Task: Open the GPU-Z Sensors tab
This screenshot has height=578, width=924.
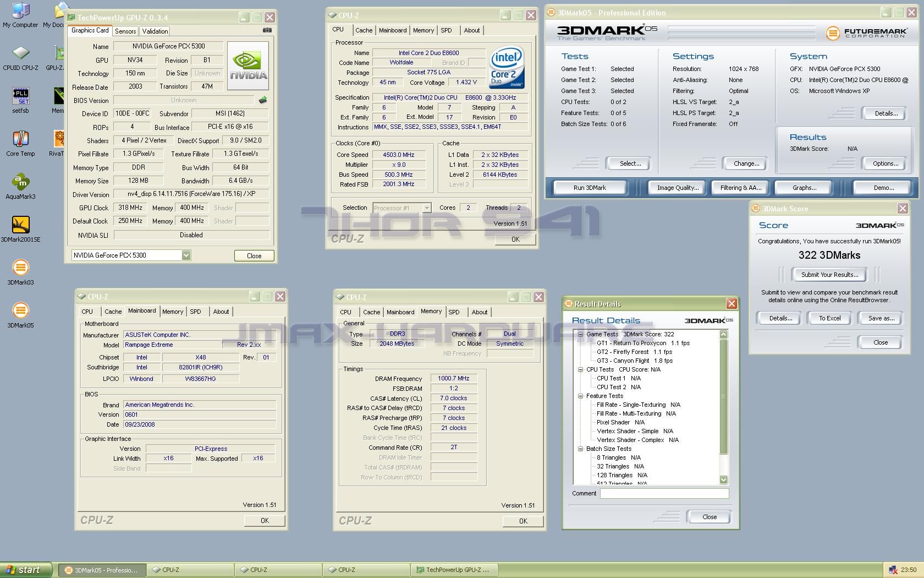Action: 125,31
